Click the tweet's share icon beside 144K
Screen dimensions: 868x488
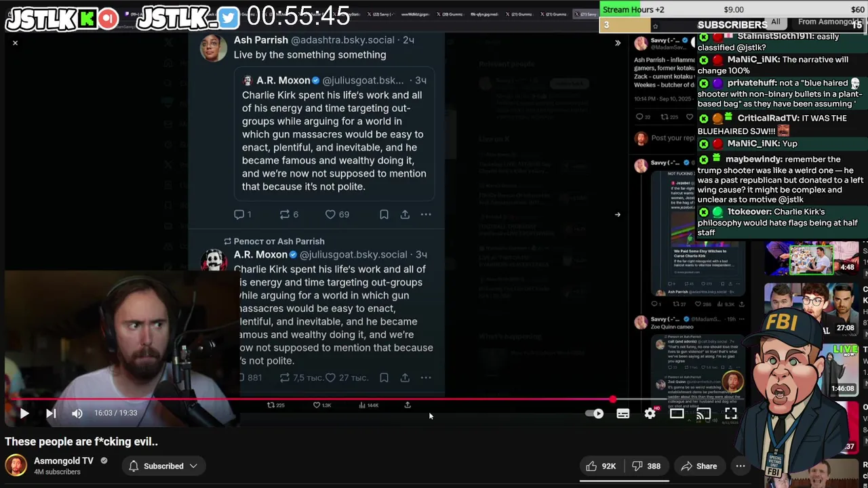tap(408, 405)
